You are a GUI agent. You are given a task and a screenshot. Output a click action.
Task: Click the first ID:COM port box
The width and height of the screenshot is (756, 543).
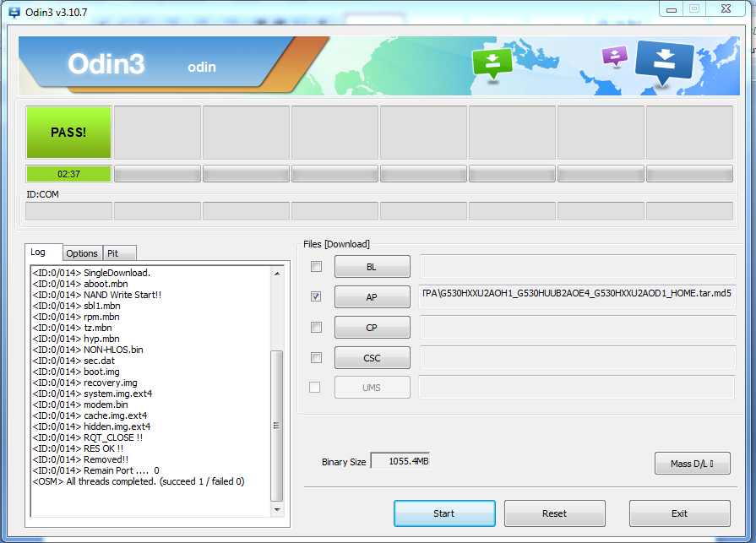[69, 211]
